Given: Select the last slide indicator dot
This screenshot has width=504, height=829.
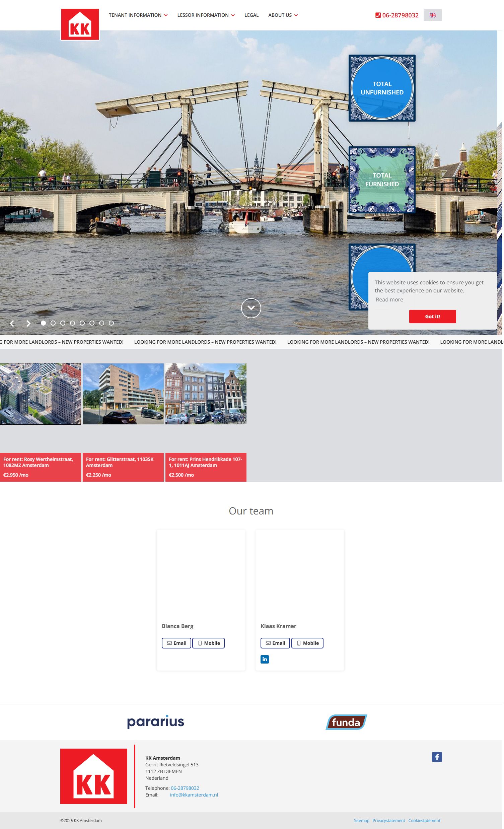Looking at the screenshot, I should click(112, 324).
